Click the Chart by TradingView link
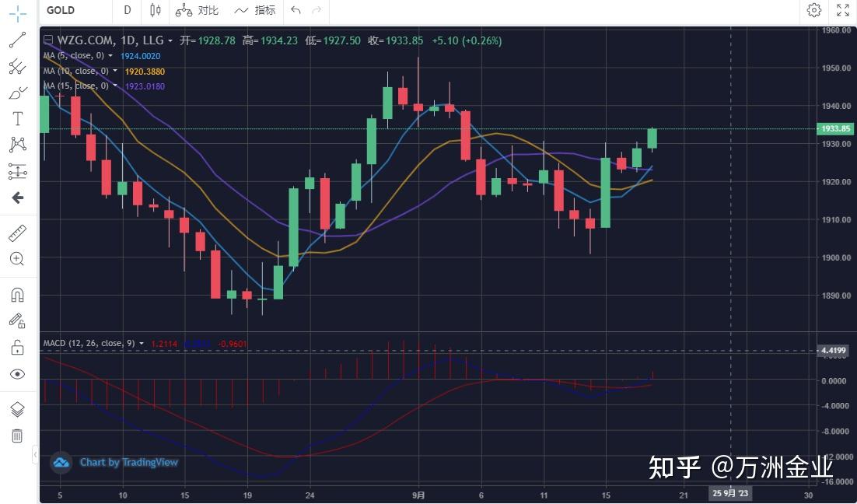 pyautogui.click(x=129, y=463)
